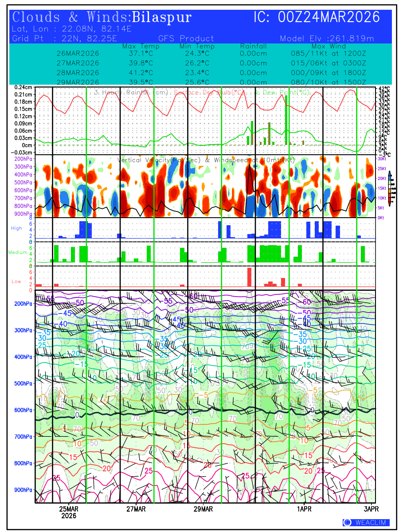Image resolution: width=399 pixels, height=532 pixels.
Task: Click the Max Wind column header
Action: (328, 46)
